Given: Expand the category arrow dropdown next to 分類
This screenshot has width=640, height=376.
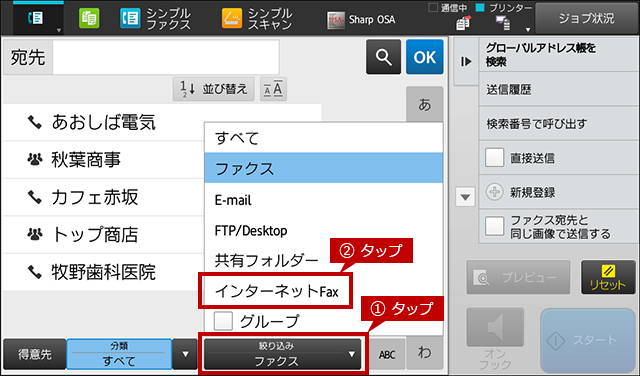Looking at the screenshot, I should click(185, 354).
